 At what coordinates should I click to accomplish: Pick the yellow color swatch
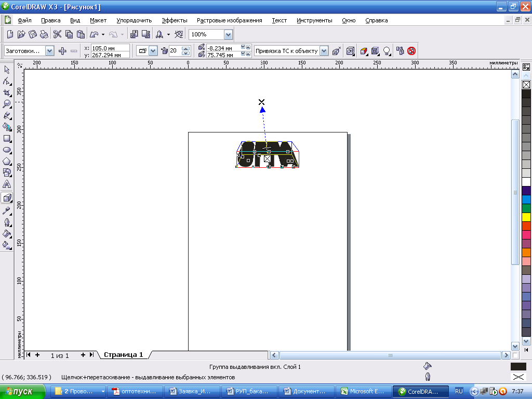point(526,217)
